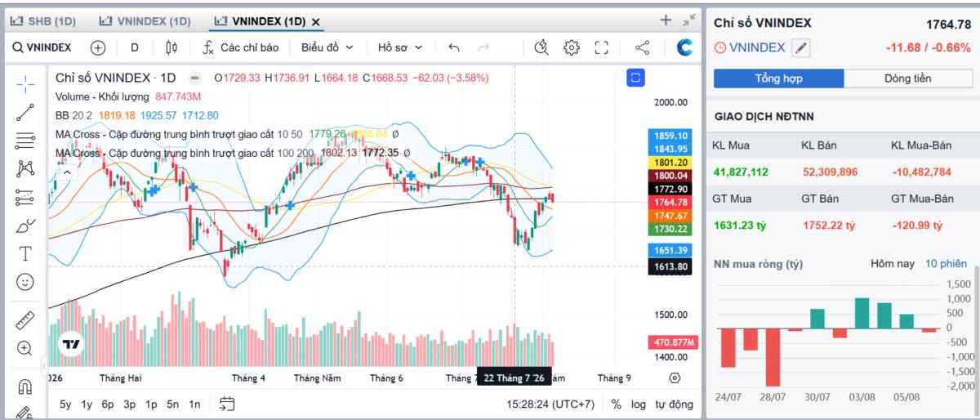The height and width of the screenshot is (420, 980).
Task: Set chart range to 1p
Action: tap(151, 404)
